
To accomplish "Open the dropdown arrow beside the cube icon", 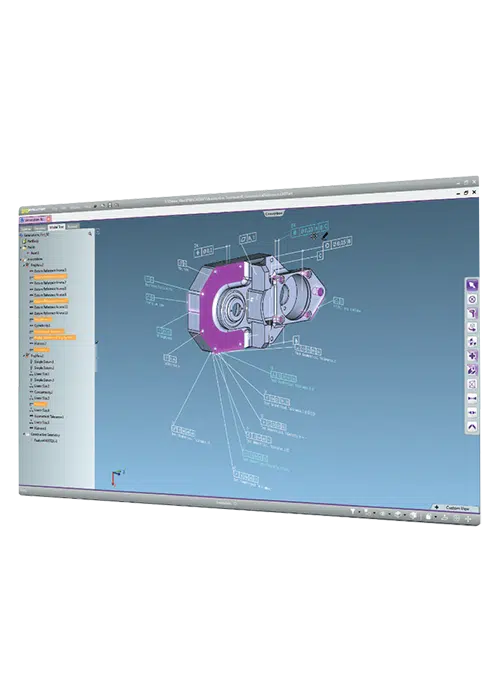I will click(x=405, y=515).
